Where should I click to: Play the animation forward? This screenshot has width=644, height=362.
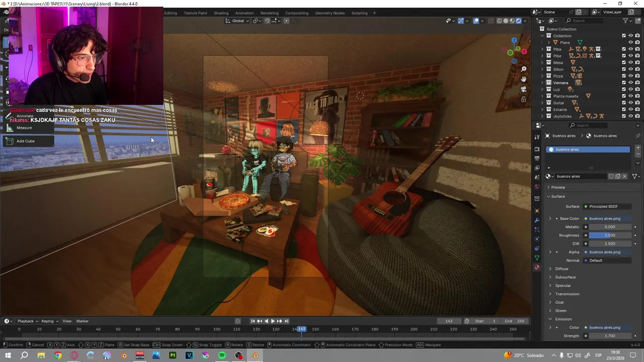coord(273,321)
